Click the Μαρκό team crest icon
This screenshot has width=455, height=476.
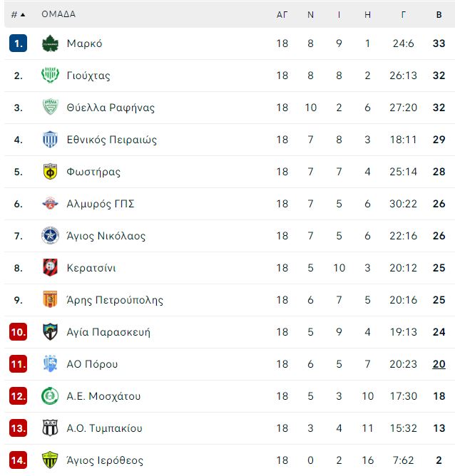click(x=50, y=43)
